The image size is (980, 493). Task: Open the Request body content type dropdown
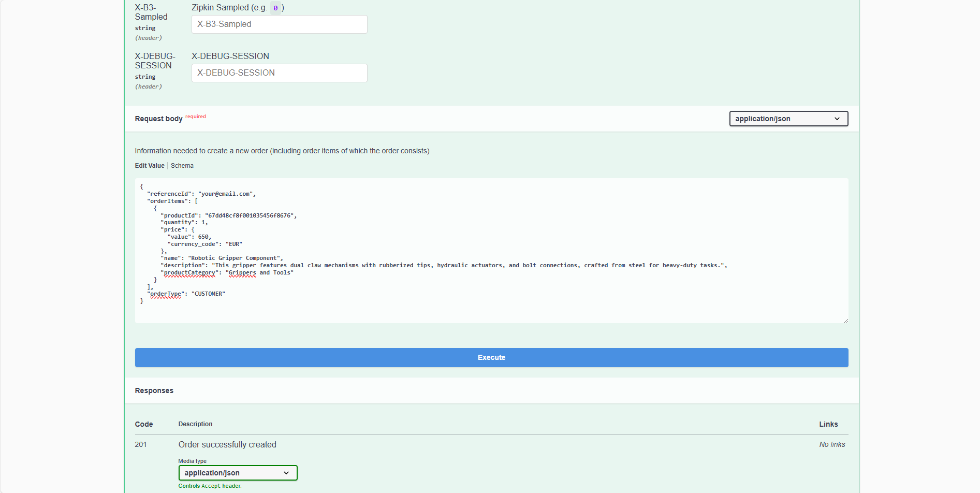[x=788, y=119]
